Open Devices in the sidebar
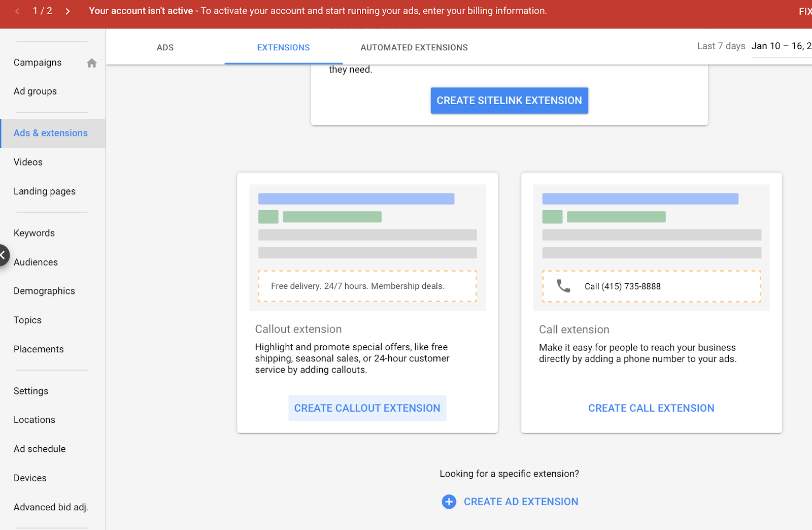The height and width of the screenshot is (530, 812). coord(30,478)
